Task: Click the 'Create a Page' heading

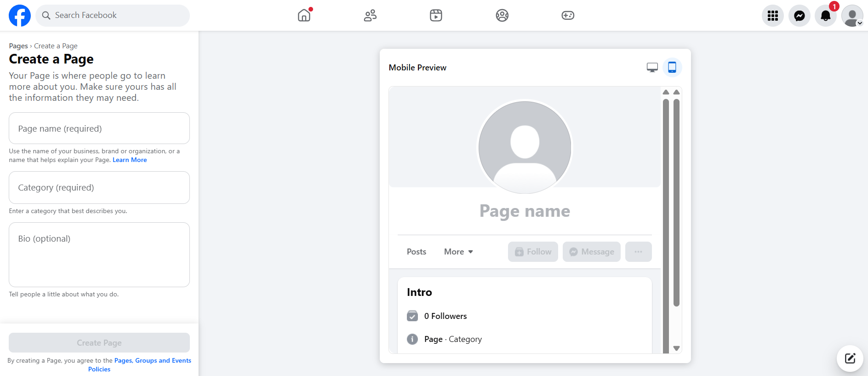Action: tap(51, 59)
